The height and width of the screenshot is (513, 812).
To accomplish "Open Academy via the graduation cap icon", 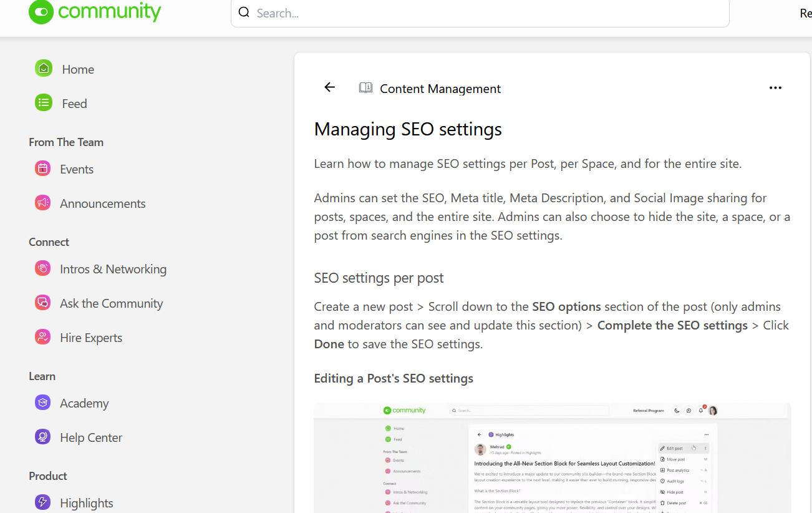I will 42,403.
